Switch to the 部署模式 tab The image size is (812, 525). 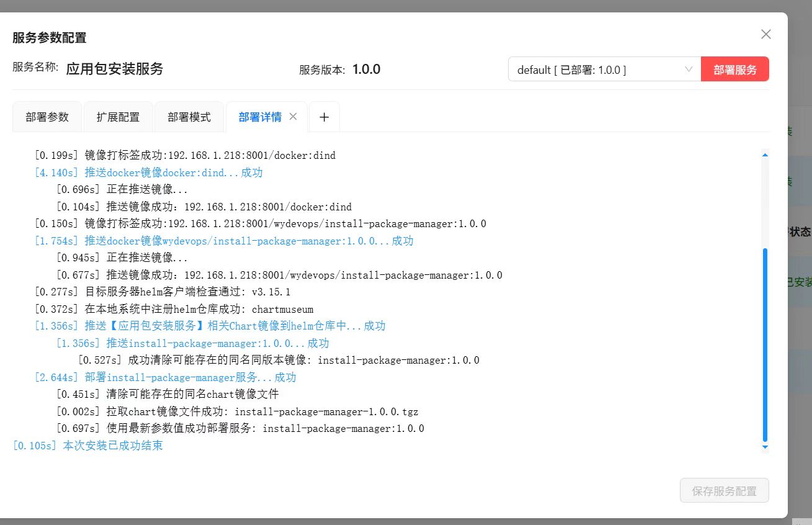click(x=189, y=117)
